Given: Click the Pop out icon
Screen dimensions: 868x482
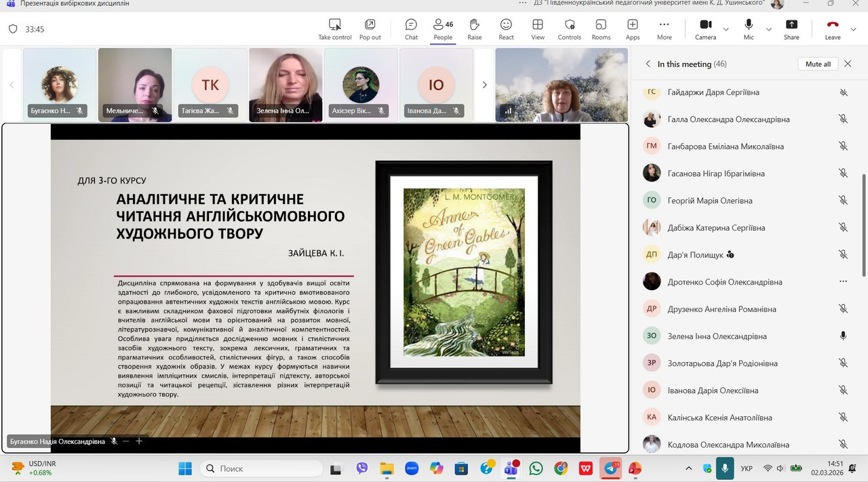Looking at the screenshot, I should 370,28.
